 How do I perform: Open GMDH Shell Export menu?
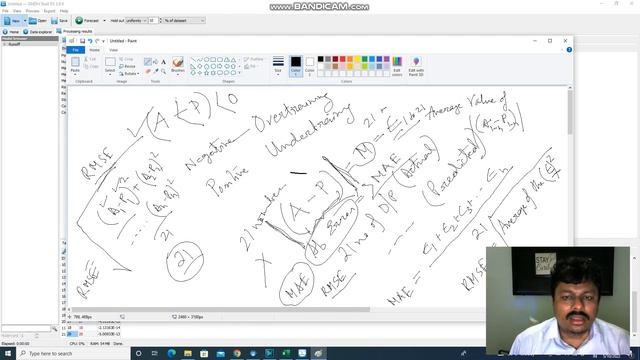(49, 11)
